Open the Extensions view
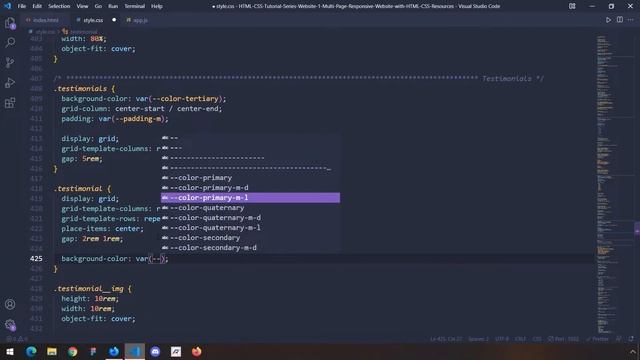 [x=10, y=102]
